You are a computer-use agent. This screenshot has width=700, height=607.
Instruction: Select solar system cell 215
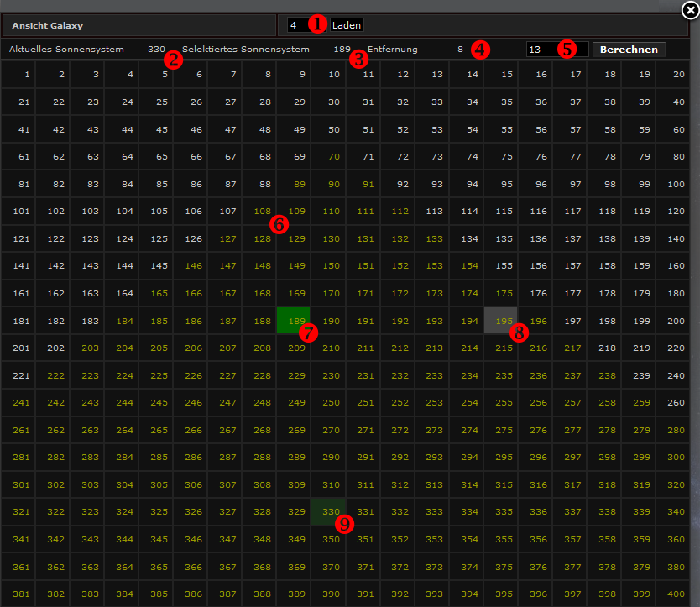click(x=500, y=348)
